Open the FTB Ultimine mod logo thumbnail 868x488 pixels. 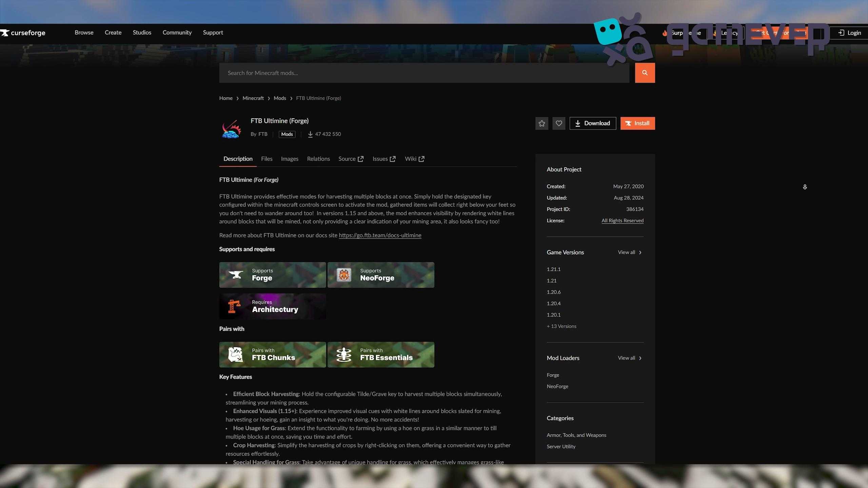coord(231,129)
